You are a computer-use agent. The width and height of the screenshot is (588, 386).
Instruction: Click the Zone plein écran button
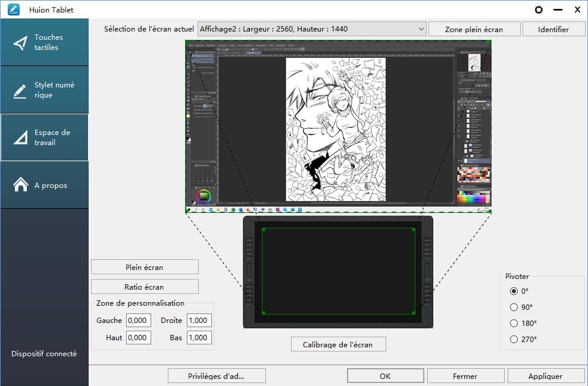(x=474, y=29)
